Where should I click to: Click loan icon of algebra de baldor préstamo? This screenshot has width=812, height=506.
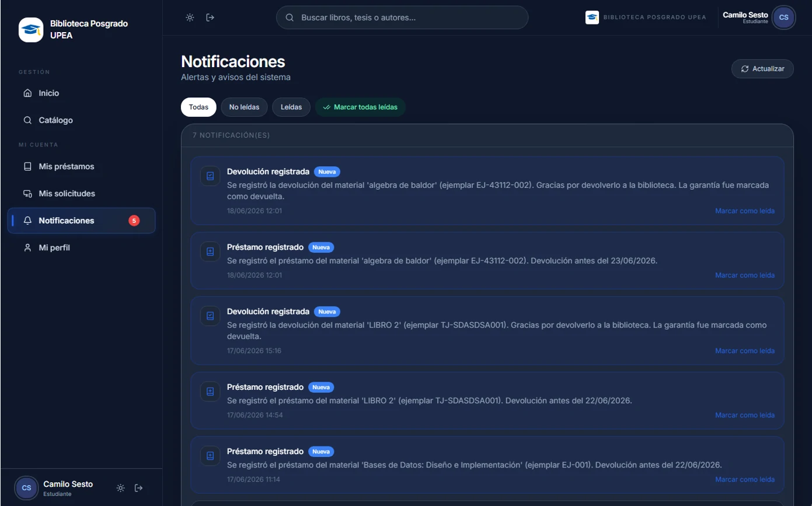[x=210, y=252]
